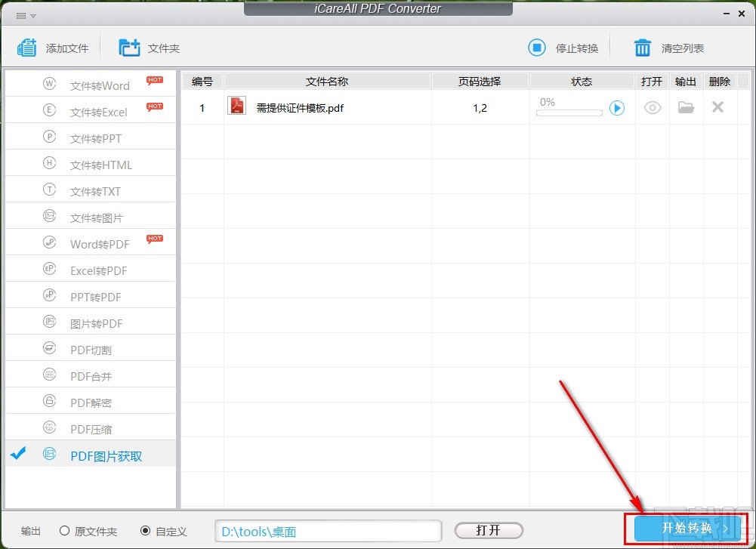Image resolution: width=756 pixels, height=549 pixels.
Task: Choose Word转PDF from the sidebar
Action: pos(91,242)
